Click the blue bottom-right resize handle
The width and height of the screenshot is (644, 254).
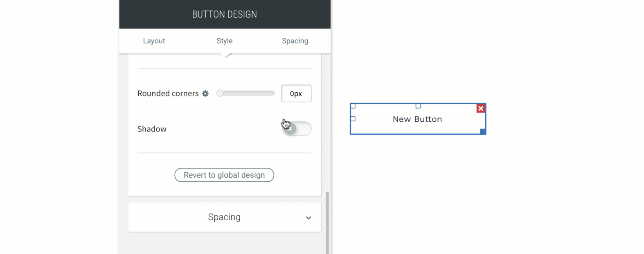(483, 131)
